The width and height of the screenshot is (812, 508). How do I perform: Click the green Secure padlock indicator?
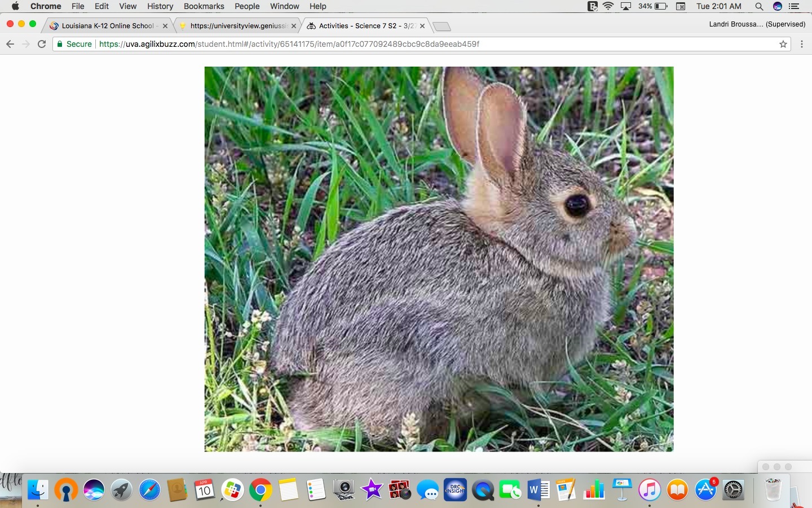pos(74,44)
